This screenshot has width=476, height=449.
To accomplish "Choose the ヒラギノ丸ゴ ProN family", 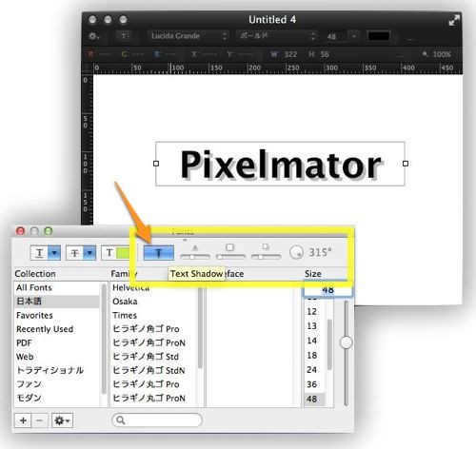I will [x=154, y=399].
